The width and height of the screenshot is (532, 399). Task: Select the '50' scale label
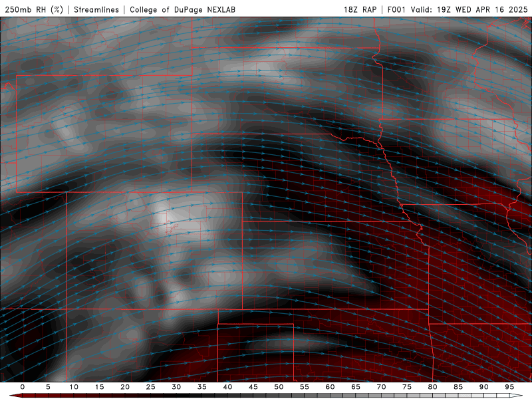tap(279, 387)
